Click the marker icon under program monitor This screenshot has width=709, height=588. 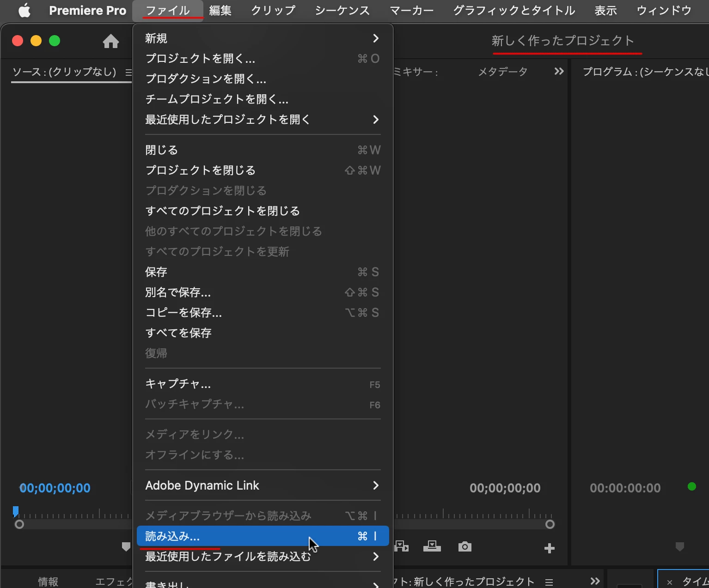679,547
